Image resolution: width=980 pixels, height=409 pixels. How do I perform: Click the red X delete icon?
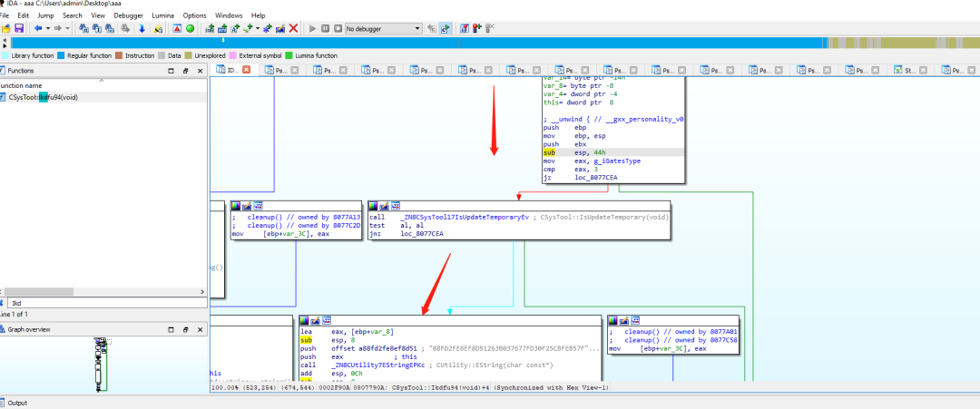coord(292,28)
